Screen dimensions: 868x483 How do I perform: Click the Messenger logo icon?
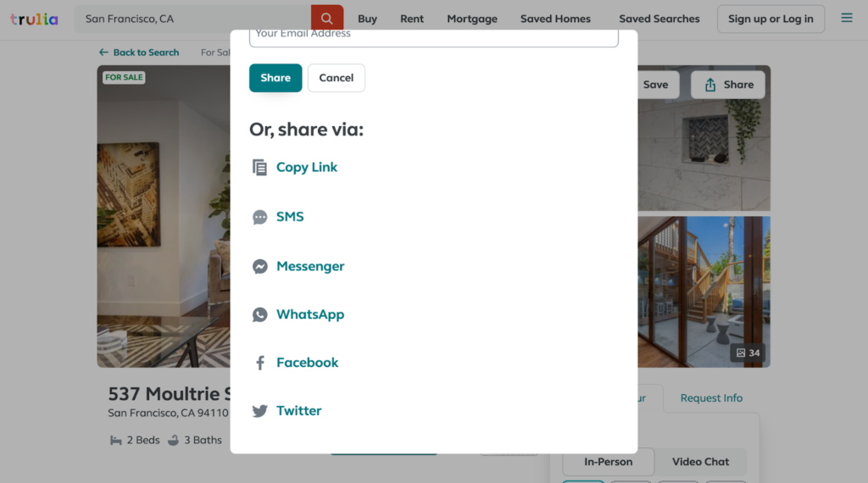coord(259,266)
